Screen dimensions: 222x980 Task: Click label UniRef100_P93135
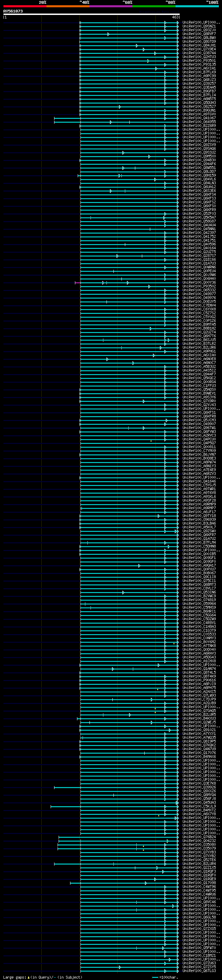[199, 64]
